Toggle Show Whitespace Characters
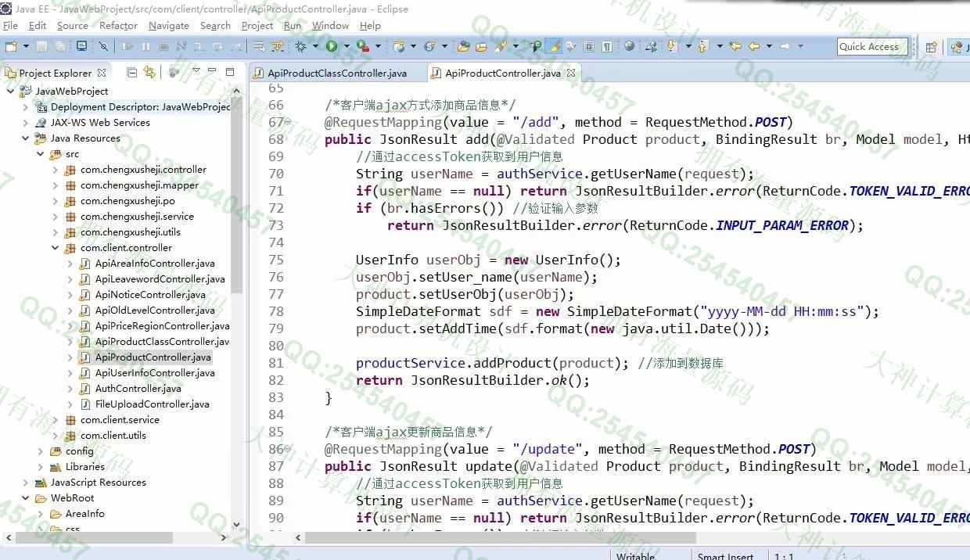The image size is (970, 560). [x=607, y=47]
